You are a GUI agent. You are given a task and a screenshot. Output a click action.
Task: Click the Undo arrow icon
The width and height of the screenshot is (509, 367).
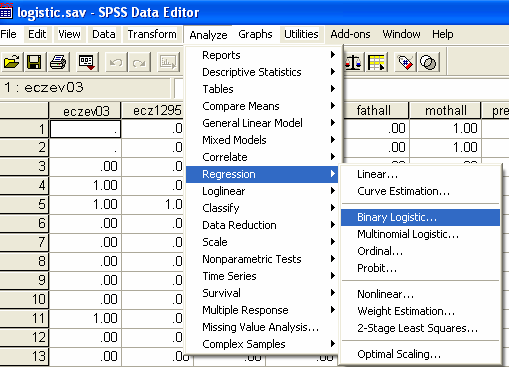(x=116, y=62)
